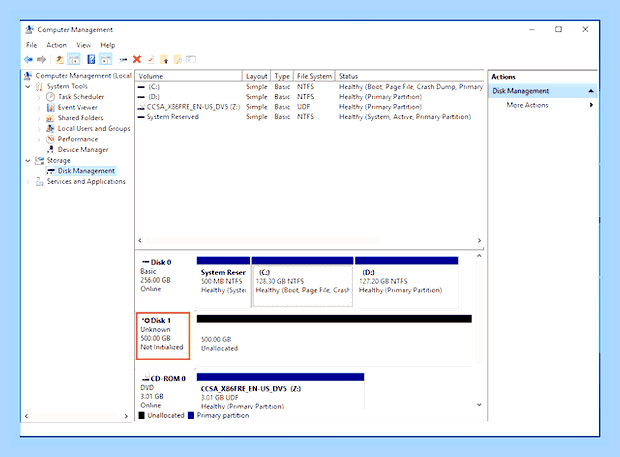620x457 pixels.
Task: Select the CCSA_X86FRE_EN-US_DV5 (Z:) volume row
Action: pyautogui.click(x=310, y=107)
